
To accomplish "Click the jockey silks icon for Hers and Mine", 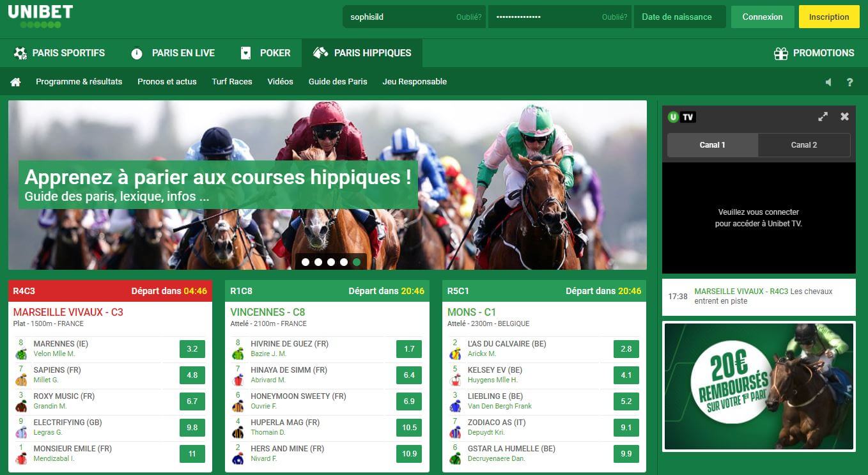I will 238,458.
